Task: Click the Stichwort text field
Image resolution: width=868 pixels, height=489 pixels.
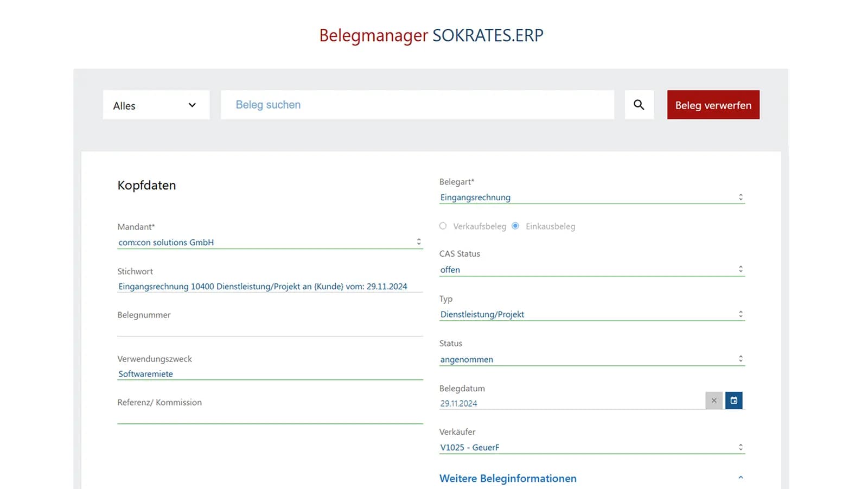Action: click(270, 286)
